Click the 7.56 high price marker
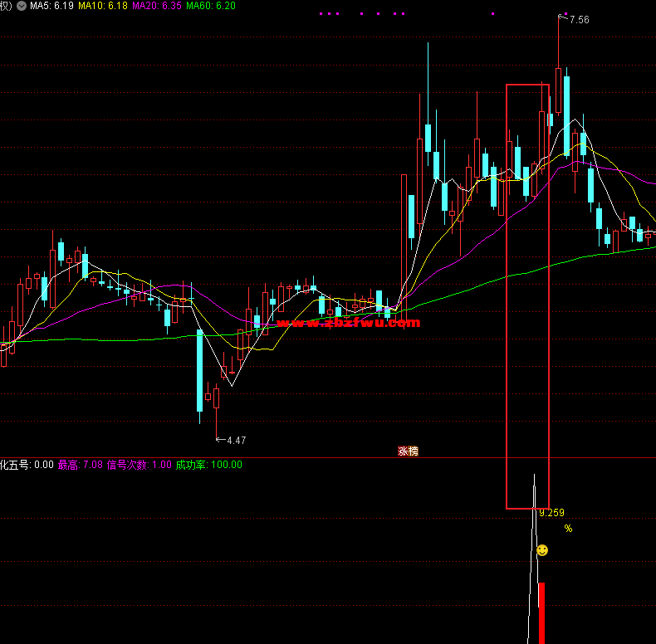The image size is (656, 644). (x=578, y=20)
